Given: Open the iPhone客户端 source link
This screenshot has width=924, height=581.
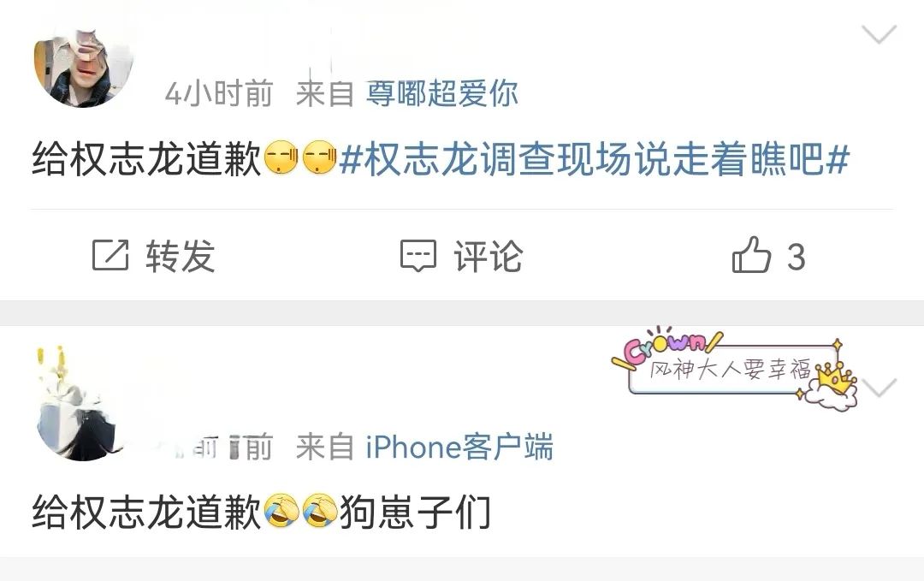Looking at the screenshot, I should pos(459,447).
